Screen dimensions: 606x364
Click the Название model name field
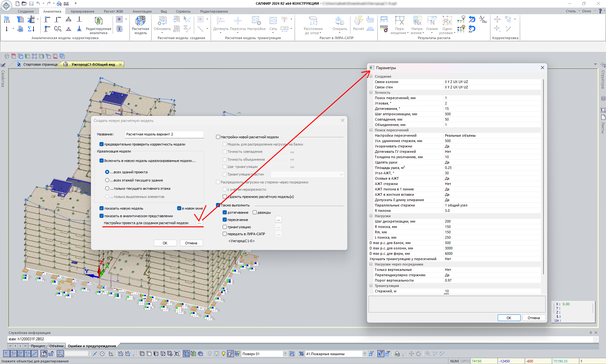coord(164,134)
